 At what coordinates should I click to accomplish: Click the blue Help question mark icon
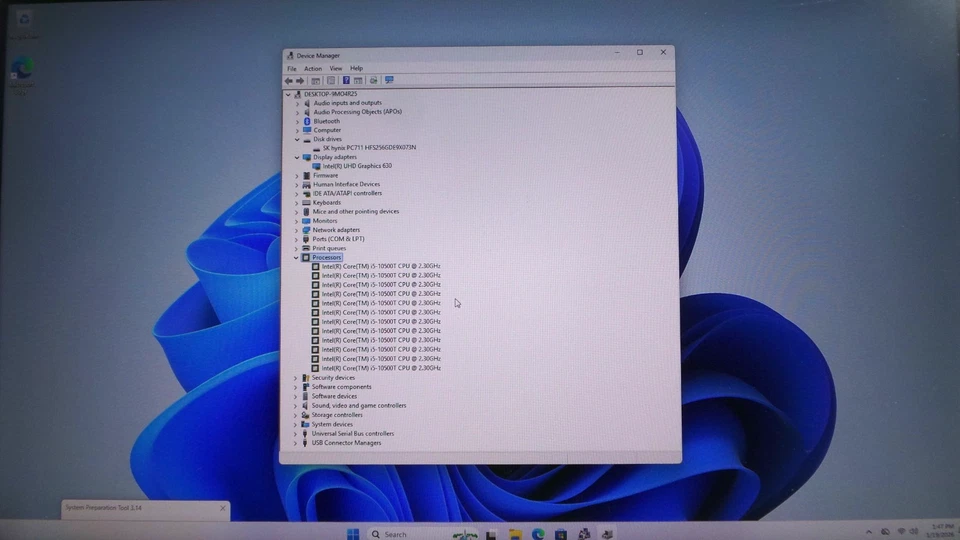[346, 80]
